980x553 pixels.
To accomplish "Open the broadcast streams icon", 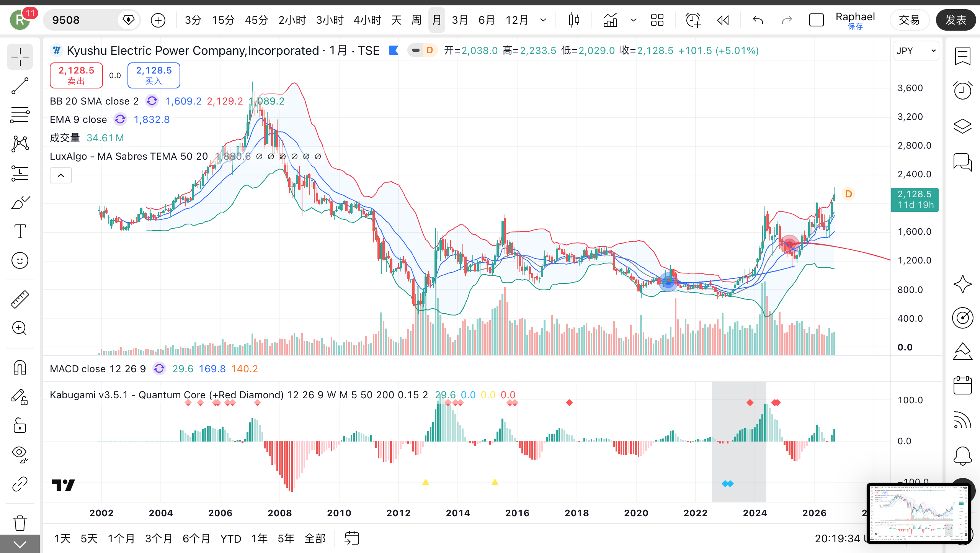I will (962, 420).
